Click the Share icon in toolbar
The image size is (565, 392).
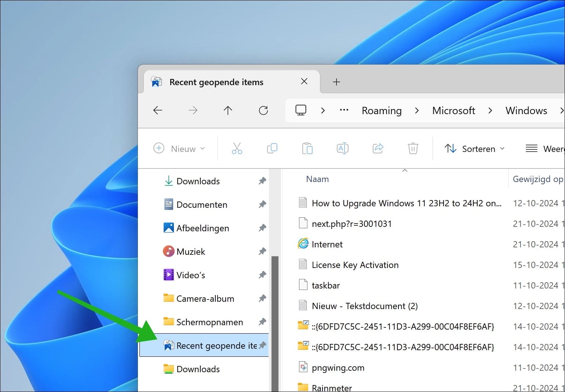[378, 149]
